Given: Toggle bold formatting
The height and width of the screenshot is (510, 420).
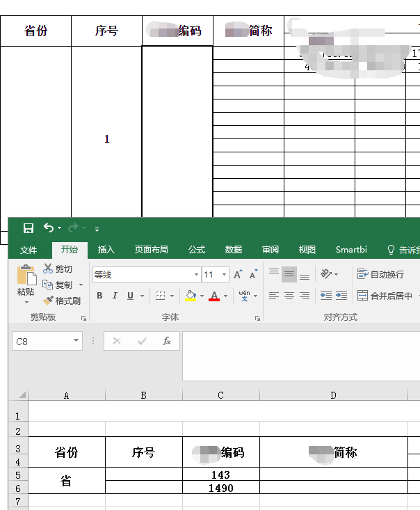Looking at the screenshot, I should 99,296.
